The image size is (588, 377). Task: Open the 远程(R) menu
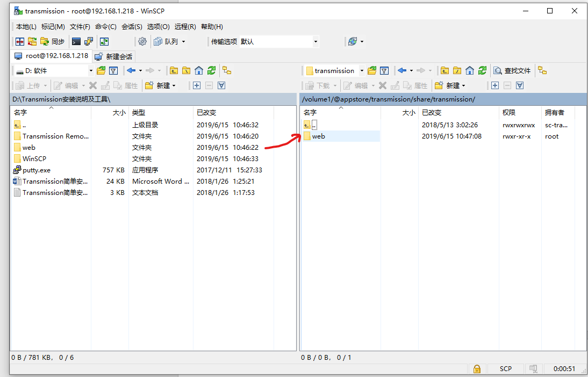(185, 27)
